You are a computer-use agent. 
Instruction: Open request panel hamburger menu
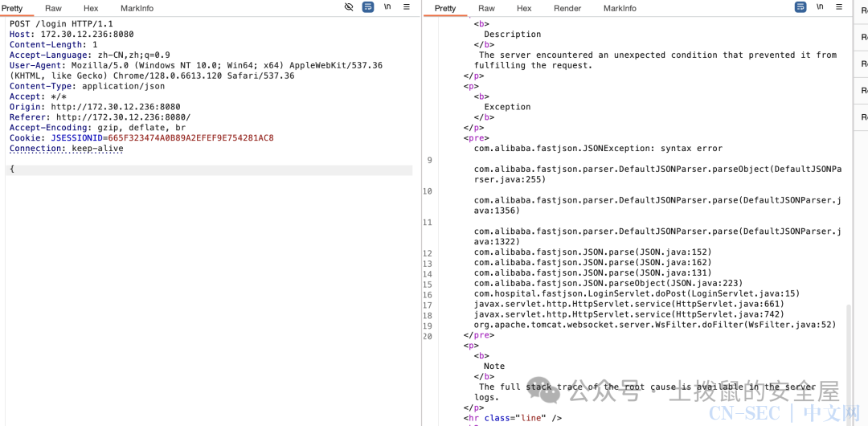pos(407,6)
